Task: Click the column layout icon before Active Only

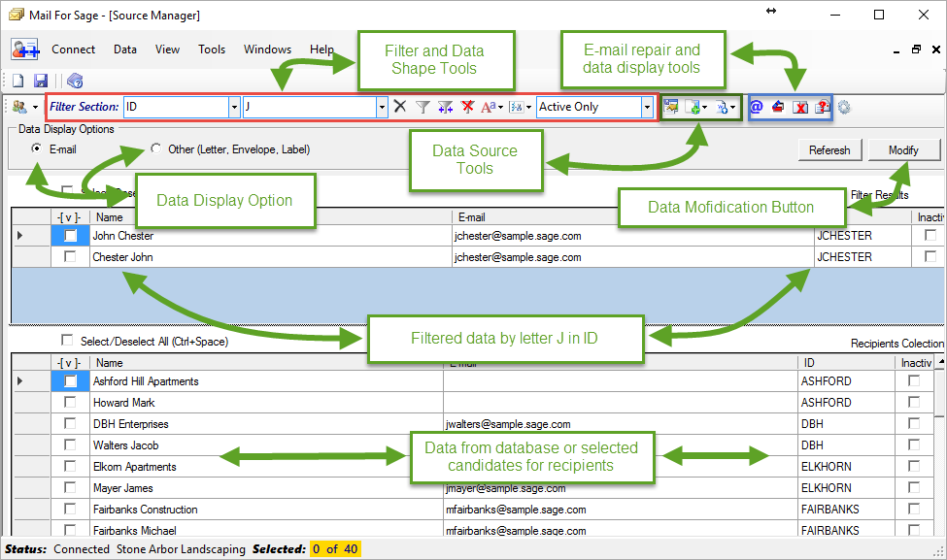Action: 517,107
